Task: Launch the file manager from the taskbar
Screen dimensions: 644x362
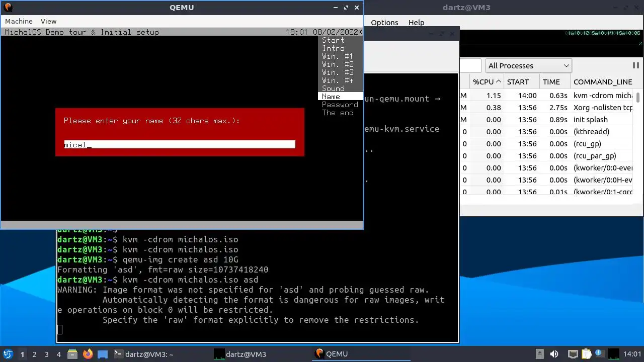Action: [72, 354]
